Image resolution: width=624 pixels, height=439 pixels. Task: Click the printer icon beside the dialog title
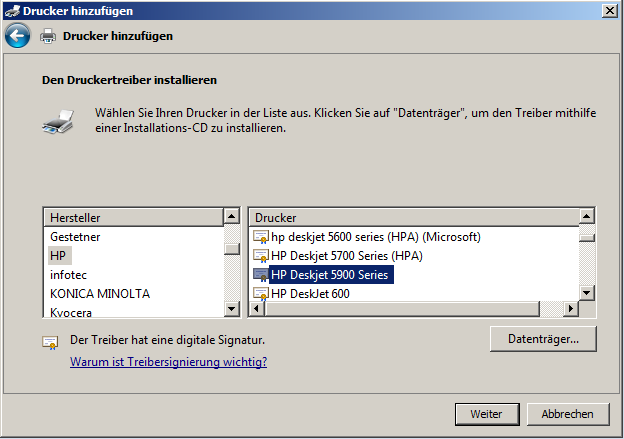(x=48, y=36)
